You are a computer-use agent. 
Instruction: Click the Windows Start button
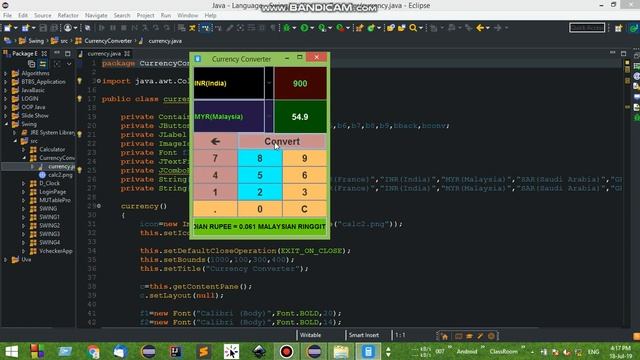(x=11, y=351)
